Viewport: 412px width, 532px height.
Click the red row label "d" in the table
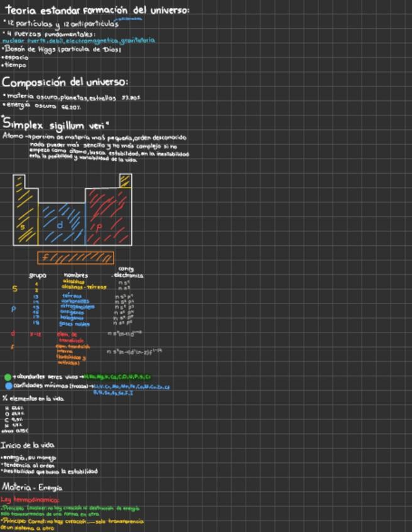[x=13, y=334]
